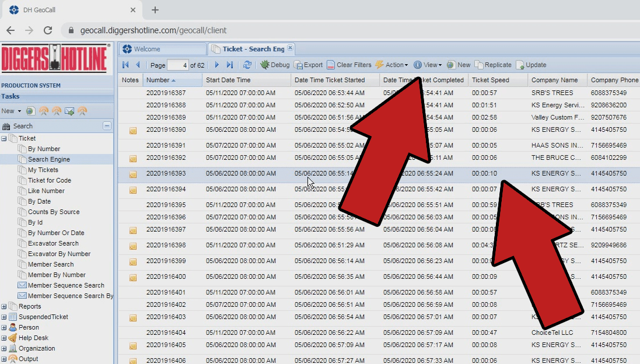
Task: Collapse the Ticket tree node
Action: tap(5, 138)
